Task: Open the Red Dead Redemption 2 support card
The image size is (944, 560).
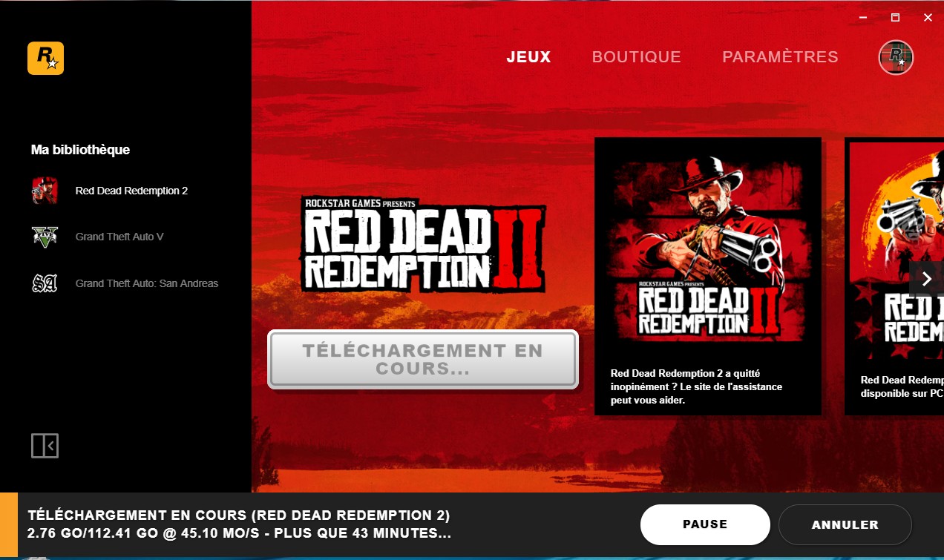Action: 708,276
